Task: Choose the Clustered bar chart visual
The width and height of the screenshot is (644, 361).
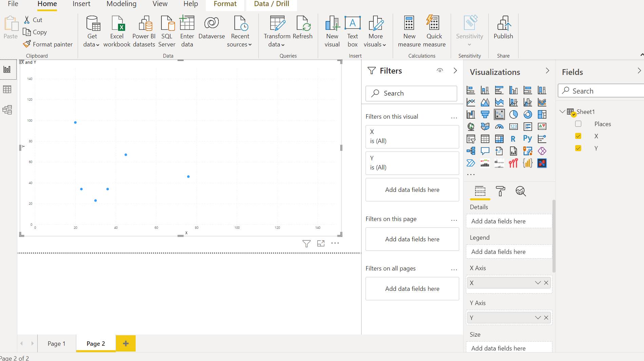Action: pyautogui.click(x=499, y=90)
